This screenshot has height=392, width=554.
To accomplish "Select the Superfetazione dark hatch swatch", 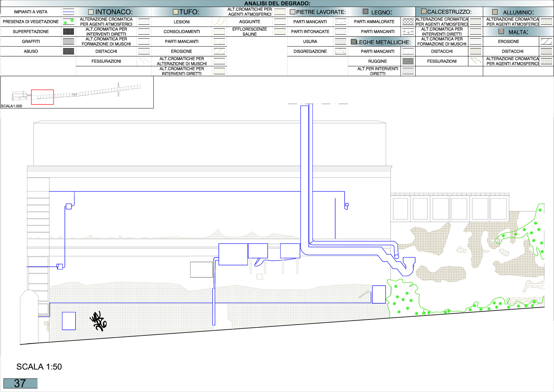I will (68, 32).
